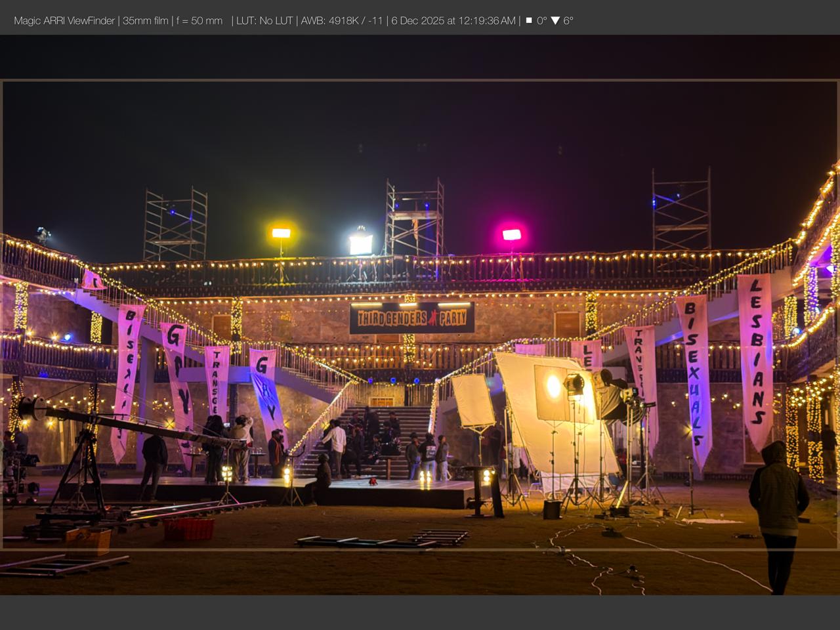The width and height of the screenshot is (840, 630).
Task: Click the 0° tilt reading
Action: point(541,20)
